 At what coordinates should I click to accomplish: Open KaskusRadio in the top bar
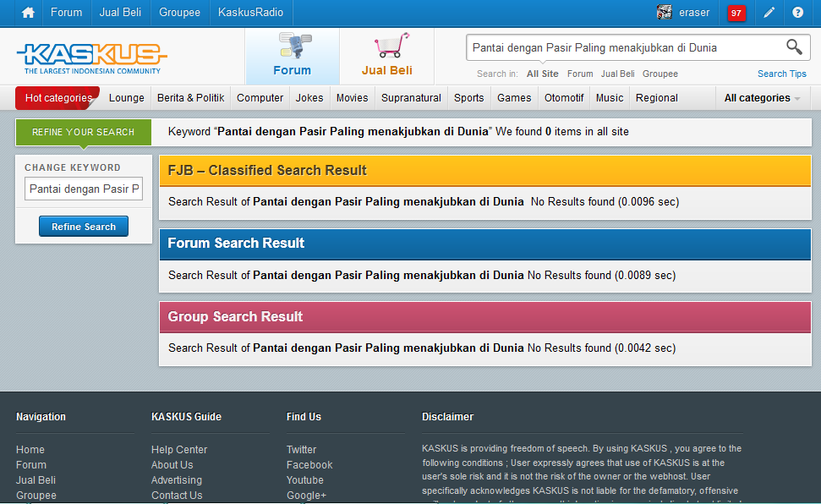click(251, 13)
